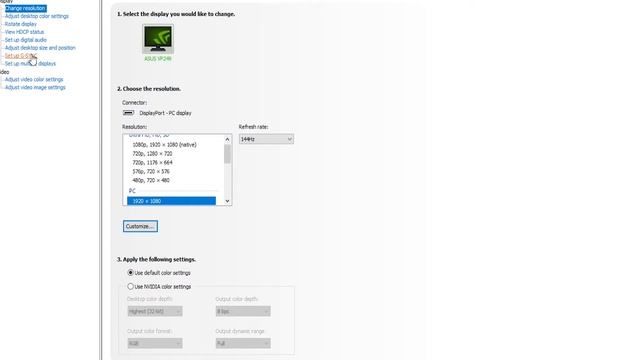
Task: Select Use default color settings
Action: pos(159,273)
